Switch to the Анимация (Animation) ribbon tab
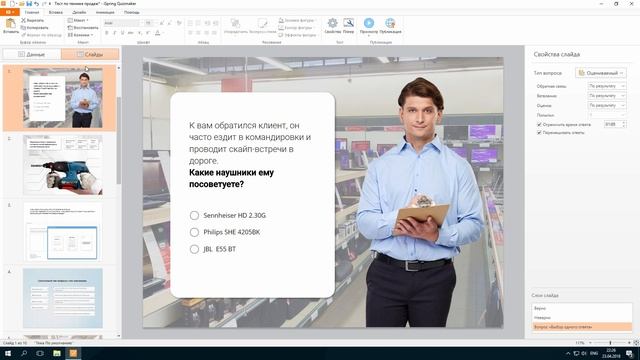640x360 pixels. tap(105, 12)
